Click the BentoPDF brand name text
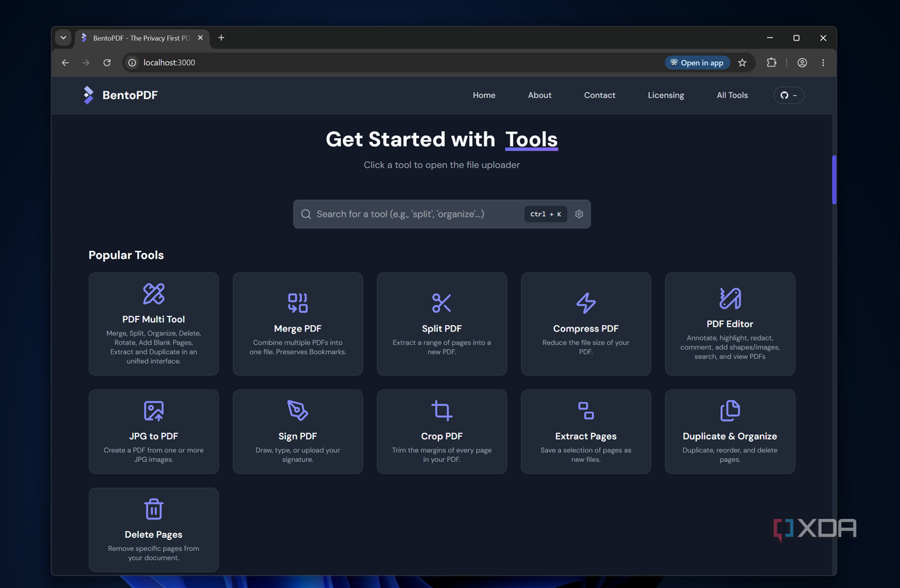This screenshot has width=900, height=588. (x=130, y=95)
